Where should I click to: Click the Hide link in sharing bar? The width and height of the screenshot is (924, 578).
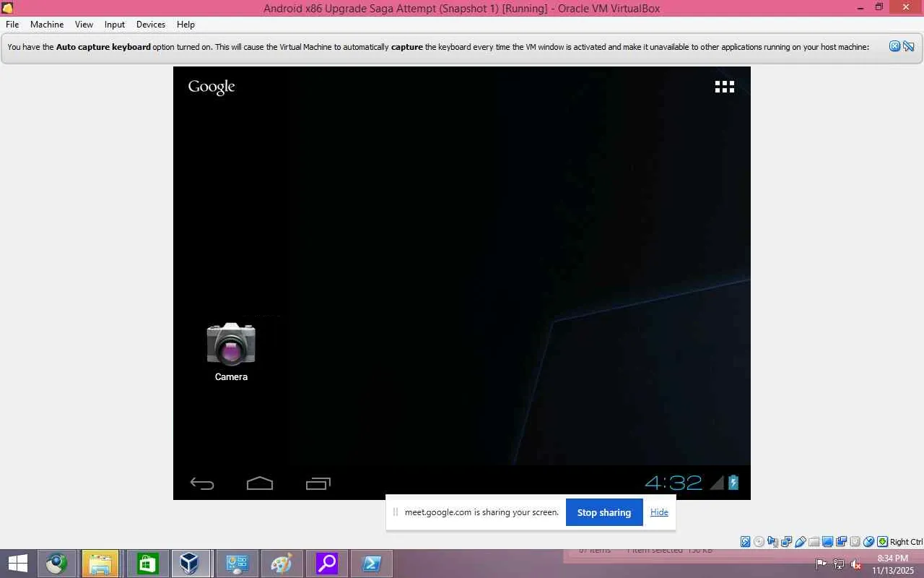point(659,512)
